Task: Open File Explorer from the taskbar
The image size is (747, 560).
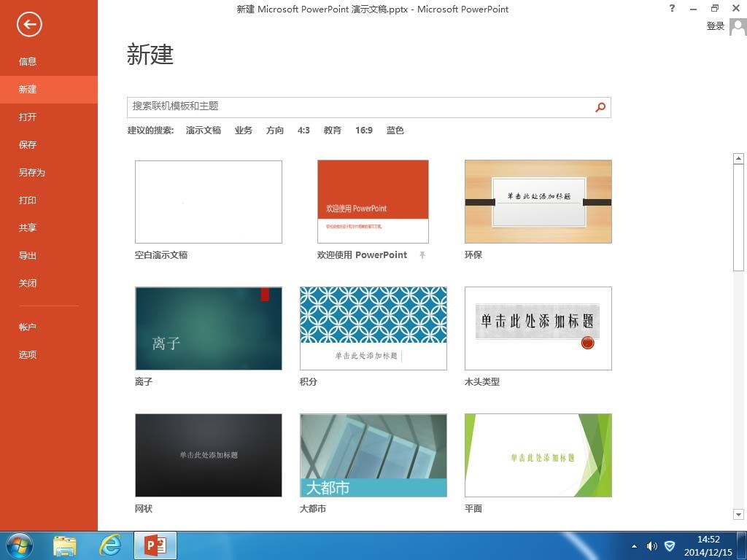Action: [65, 545]
